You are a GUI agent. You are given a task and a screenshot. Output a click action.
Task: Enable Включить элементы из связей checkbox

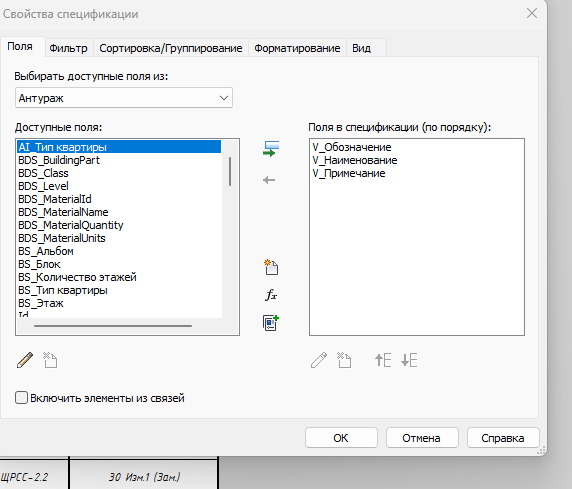coord(22,398)
